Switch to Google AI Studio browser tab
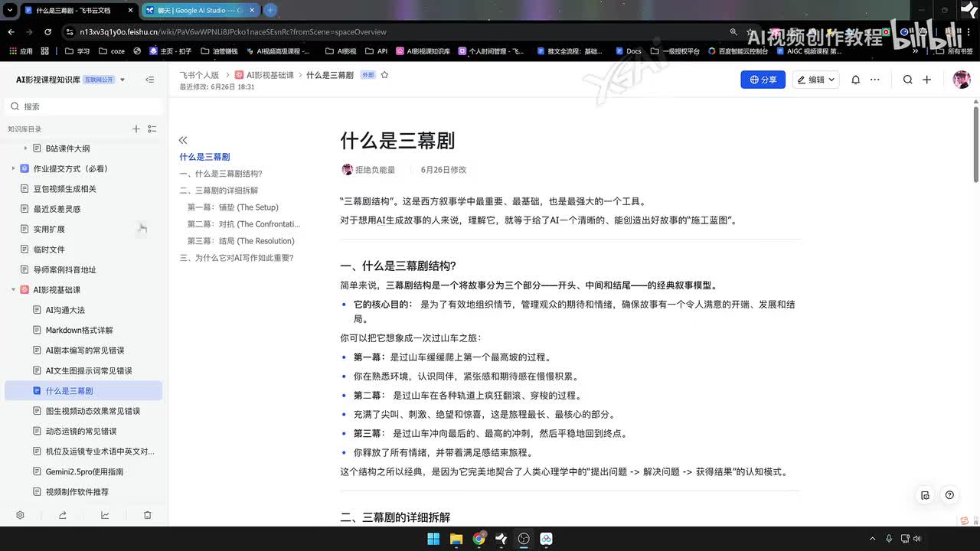The image size is (980, 551). (201, 11)
